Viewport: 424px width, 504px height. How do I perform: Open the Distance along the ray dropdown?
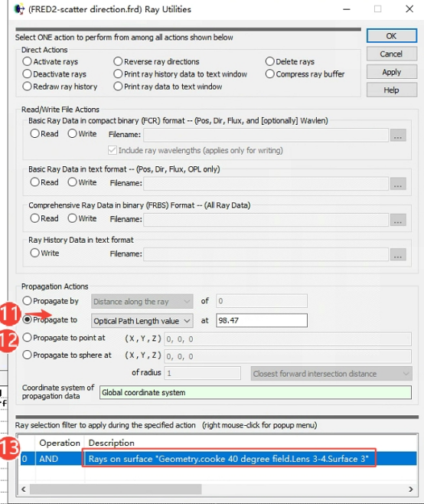coord(142,302)
